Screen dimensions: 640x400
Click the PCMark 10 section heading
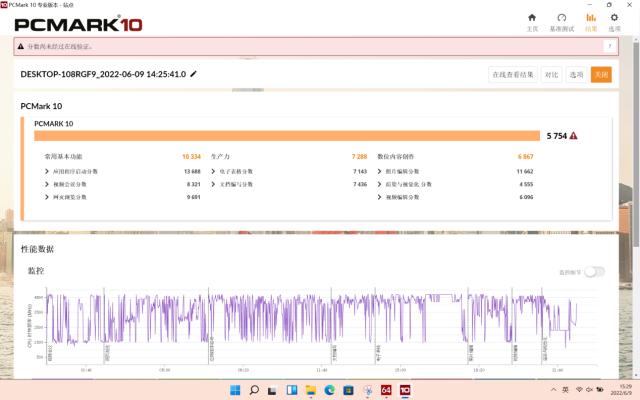click(41, 106)
